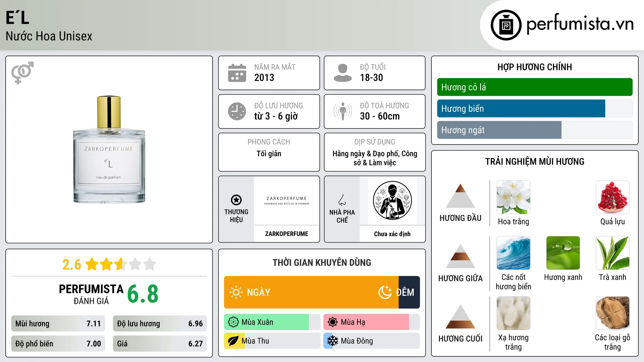Click the Tối giản style value
Screen dimensions: 644x362
pos(269,154)
